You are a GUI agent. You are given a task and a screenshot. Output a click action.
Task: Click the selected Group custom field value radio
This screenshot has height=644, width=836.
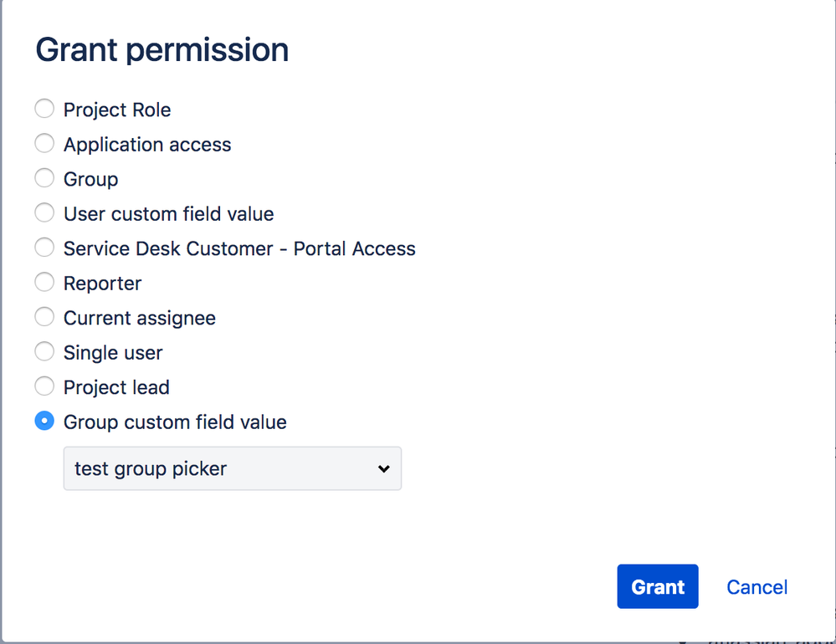44,422
